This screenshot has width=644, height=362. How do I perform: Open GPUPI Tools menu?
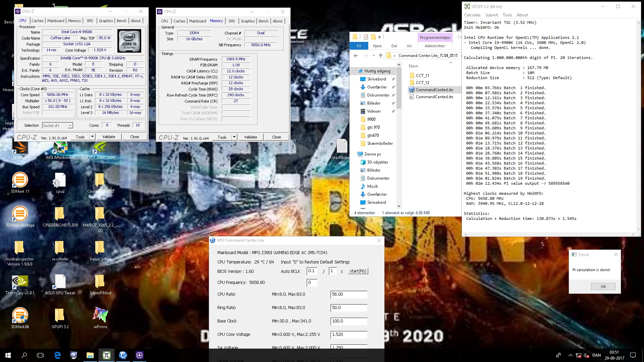tap(507, 15)
